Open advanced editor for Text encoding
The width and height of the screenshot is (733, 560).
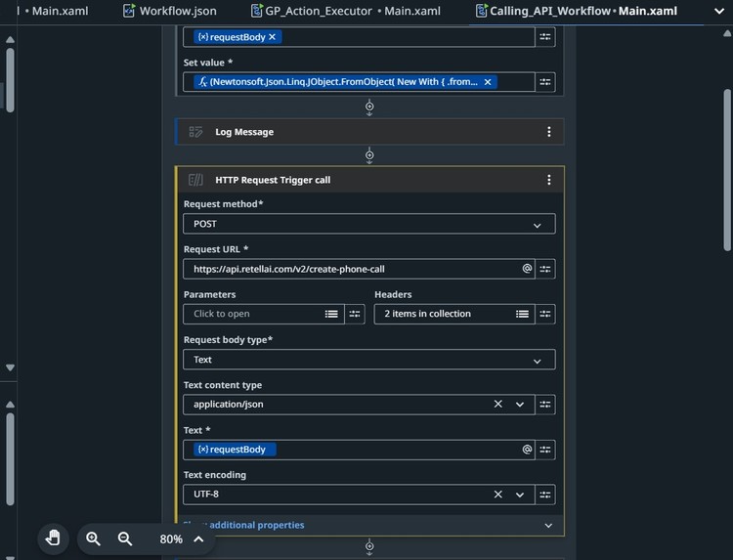[x=545, y=495]
